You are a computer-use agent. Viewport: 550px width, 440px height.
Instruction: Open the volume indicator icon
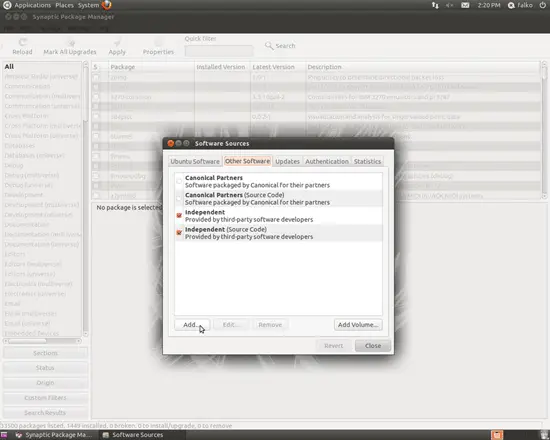point(449,5)
